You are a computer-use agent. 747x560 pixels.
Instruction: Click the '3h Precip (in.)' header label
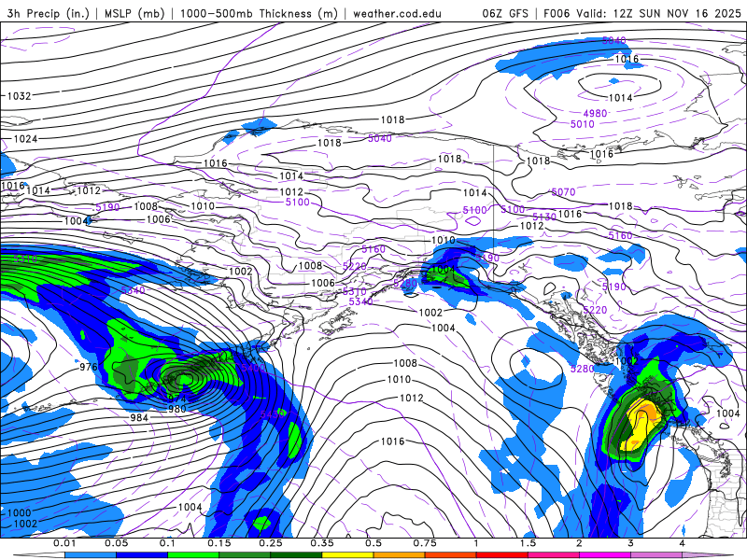(49, 13)
